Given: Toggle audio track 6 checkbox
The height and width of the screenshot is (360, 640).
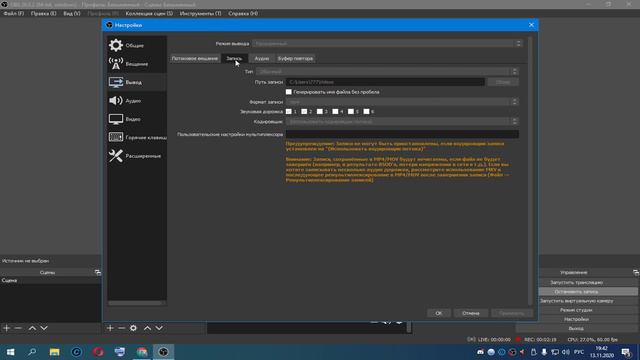Looking at the screenshot, I should (x=366, y=111).
